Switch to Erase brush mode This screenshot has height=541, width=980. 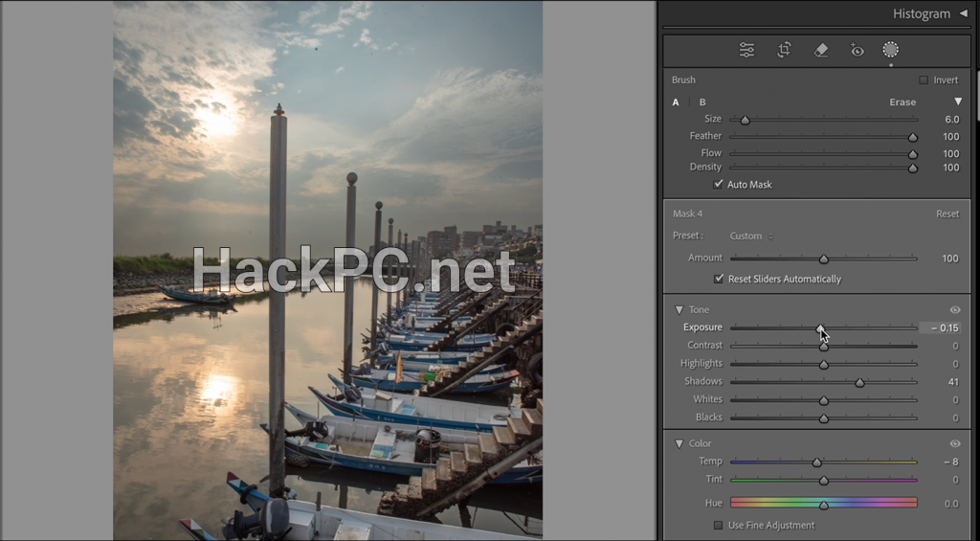click(902, 101)
